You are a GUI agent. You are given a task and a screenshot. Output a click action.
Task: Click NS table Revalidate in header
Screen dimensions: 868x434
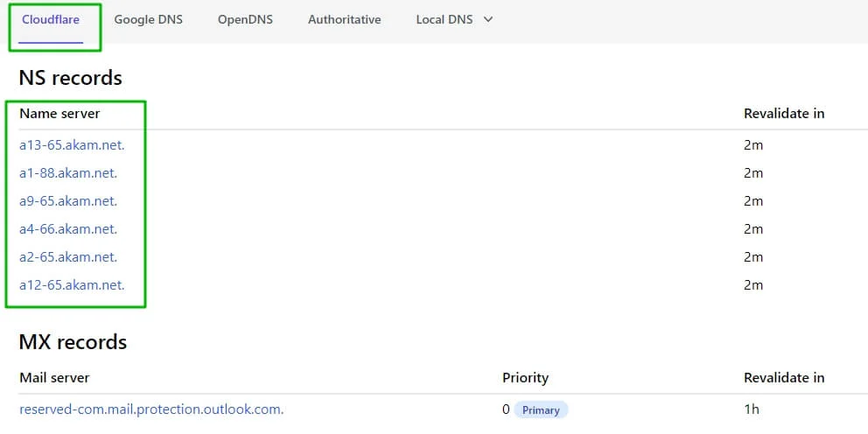(x=784, y=114)
